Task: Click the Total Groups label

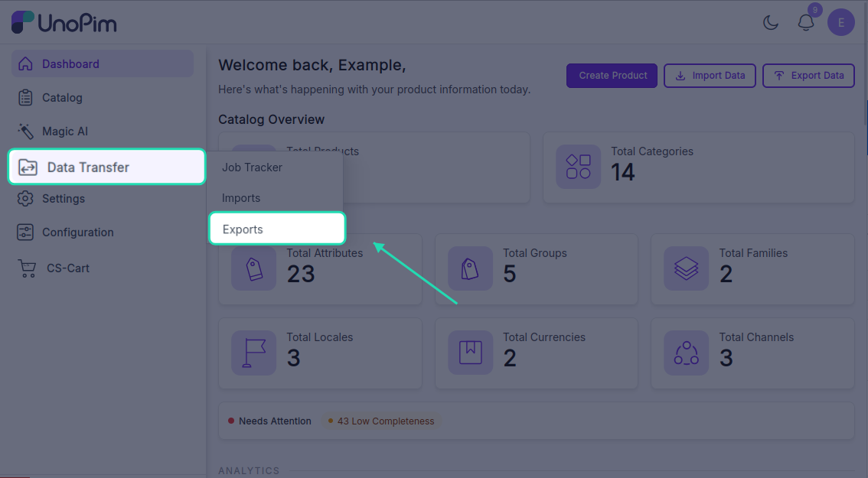Action: tap(535, 253)
